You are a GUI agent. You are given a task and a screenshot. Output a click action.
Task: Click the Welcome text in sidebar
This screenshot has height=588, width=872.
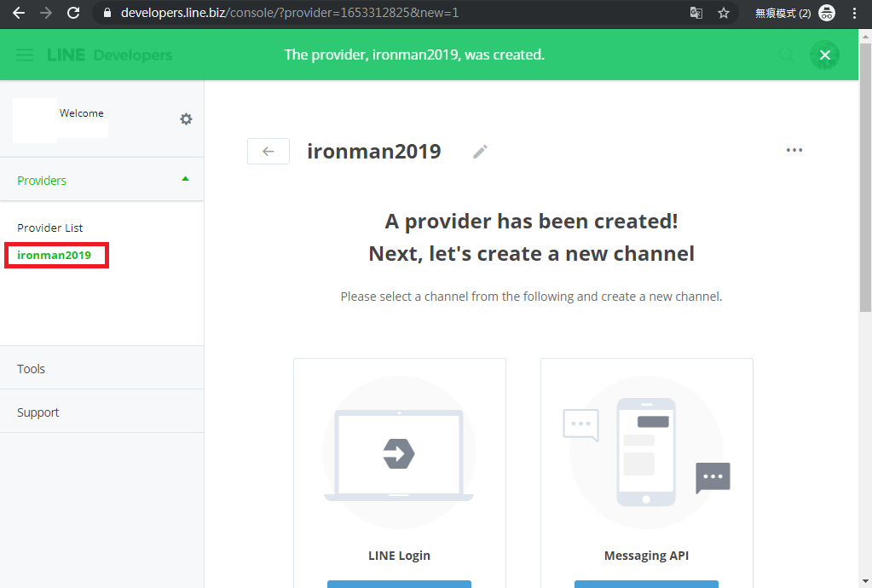(x=82, y=113)
